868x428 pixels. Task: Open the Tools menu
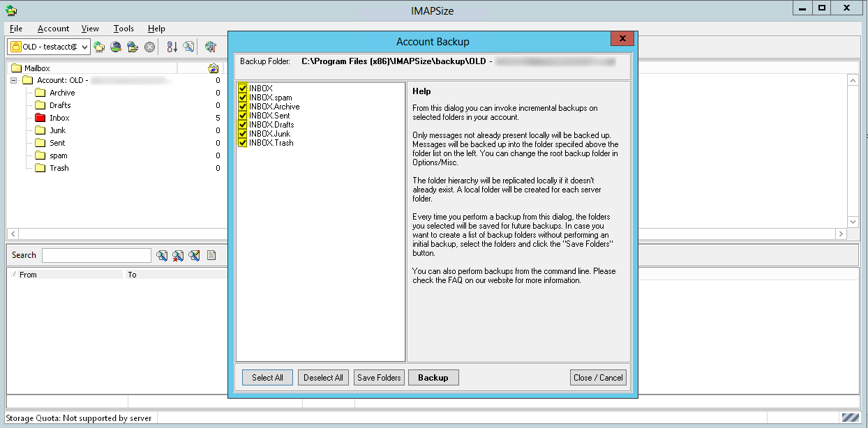tap(124, 29)
